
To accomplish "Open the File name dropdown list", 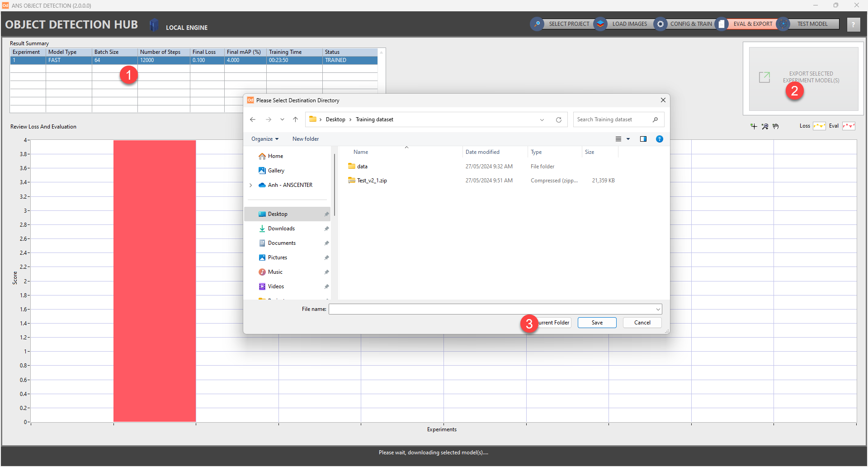I will click(658, 309).
